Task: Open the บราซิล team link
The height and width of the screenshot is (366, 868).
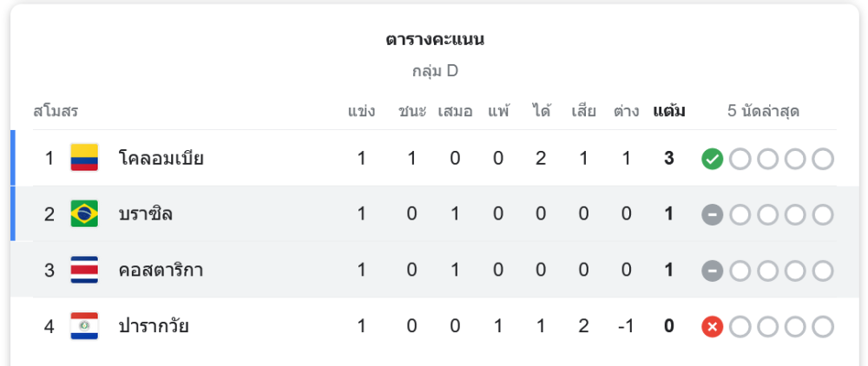Action: point(146,214)
